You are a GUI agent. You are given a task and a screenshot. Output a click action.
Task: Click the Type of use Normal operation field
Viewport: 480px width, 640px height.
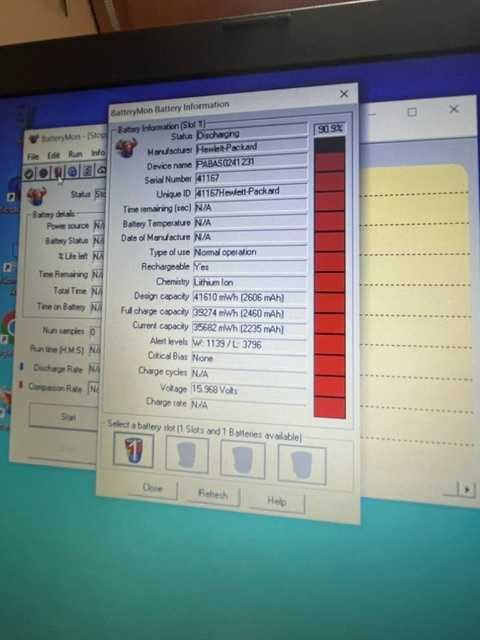click(250, 251)
